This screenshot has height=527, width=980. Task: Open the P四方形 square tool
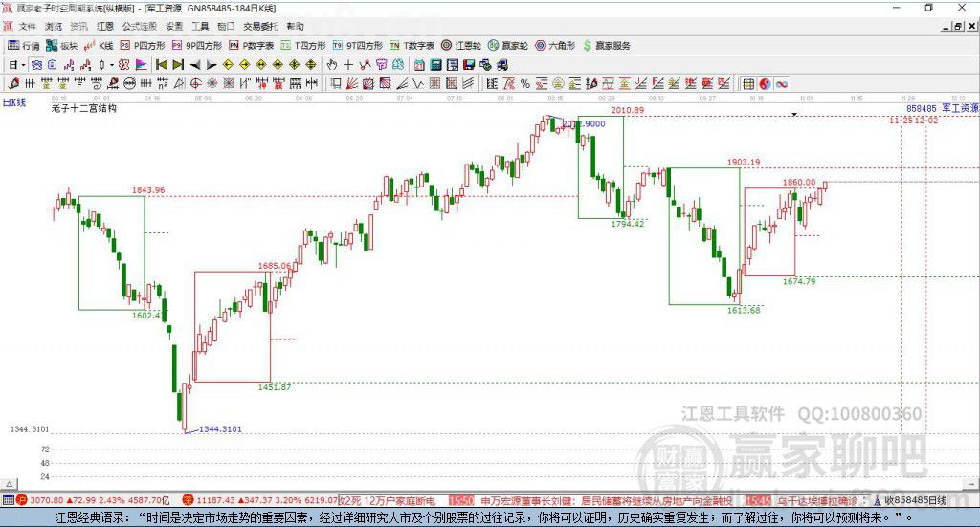[143, 46]
